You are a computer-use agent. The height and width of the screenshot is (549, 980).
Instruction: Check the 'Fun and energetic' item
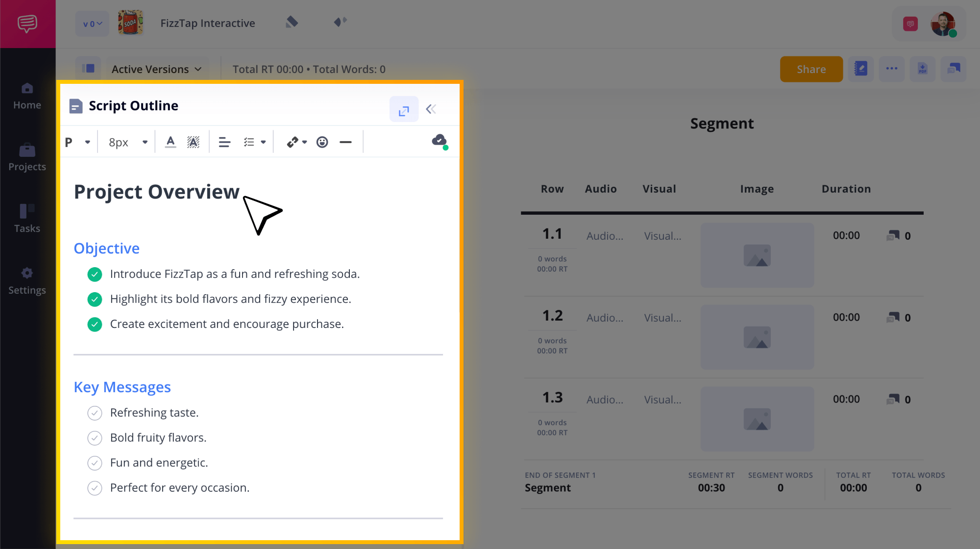95,463
